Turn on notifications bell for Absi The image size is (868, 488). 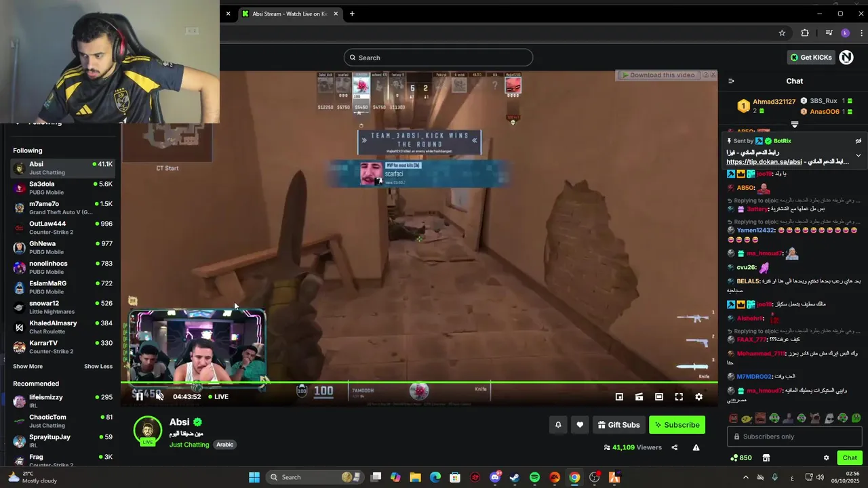pyautogui.click(x=558, y=425)
